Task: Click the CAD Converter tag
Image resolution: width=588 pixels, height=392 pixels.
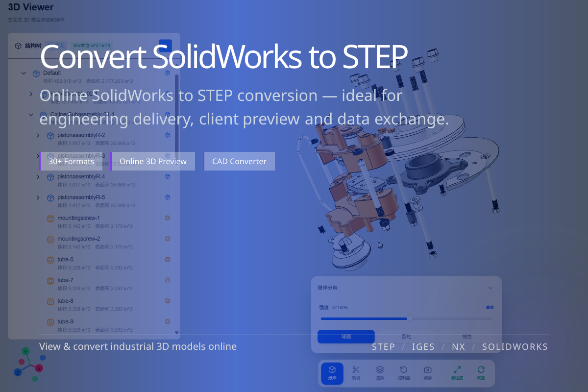Action: pyautogui.click(x=239, y=161)
